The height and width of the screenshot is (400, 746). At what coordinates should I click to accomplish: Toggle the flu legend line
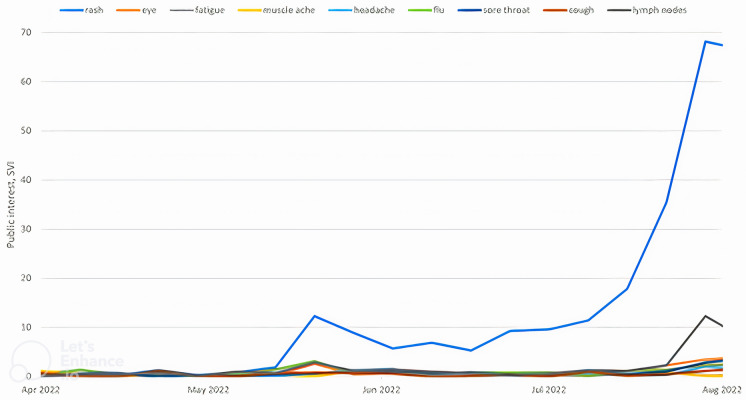426,10
